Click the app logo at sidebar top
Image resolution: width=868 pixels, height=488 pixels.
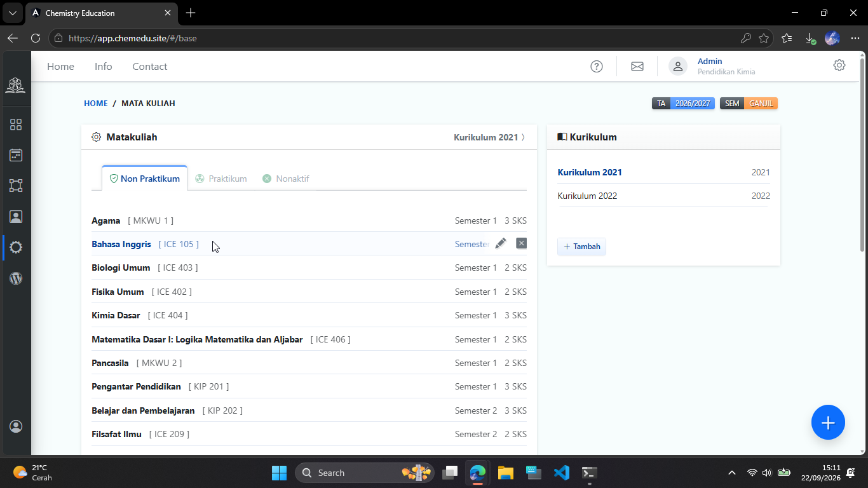pos(16,85)
